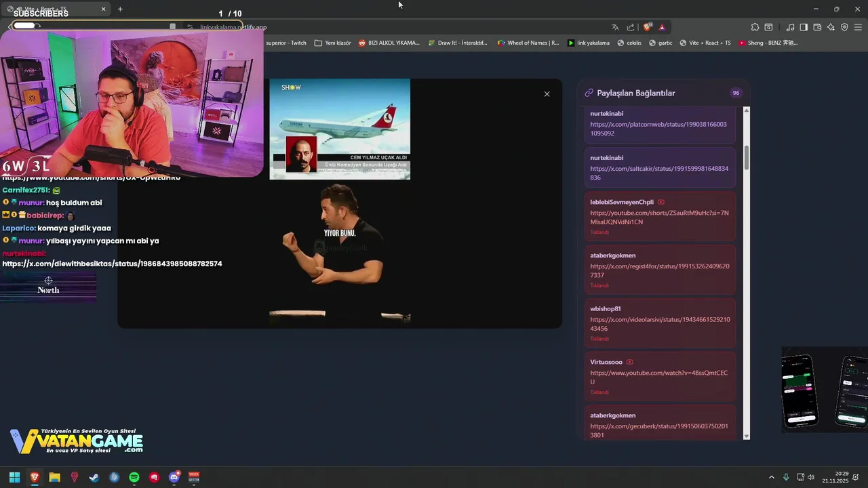Open the Yeni klasör bookmarks folder
868x488 pixels.
(332, 43)
